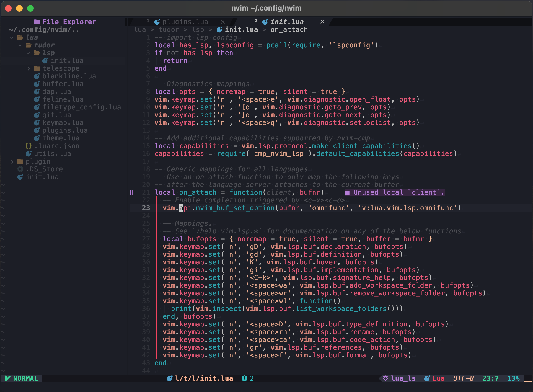Image resolution: width=533 pixels, height=392 pixels.
Task: Click the diagnostics hint icon in status bar
Action: coord(244,378)
